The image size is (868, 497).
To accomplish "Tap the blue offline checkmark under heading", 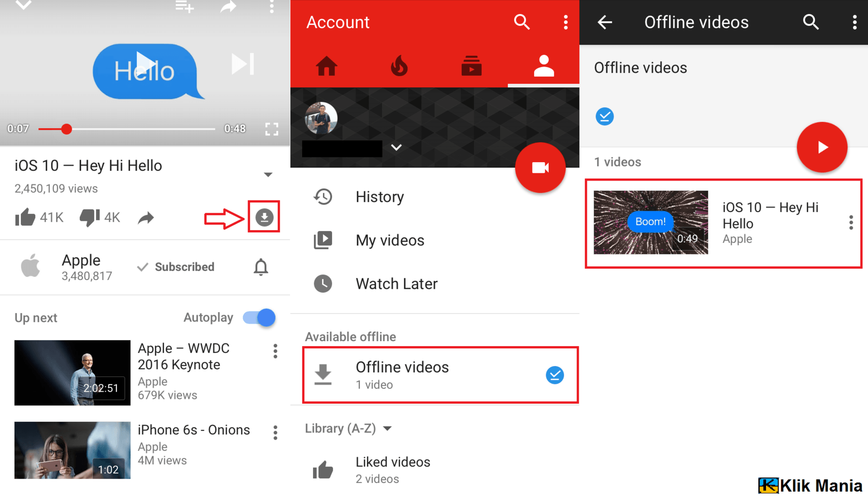I will [604, 116].
